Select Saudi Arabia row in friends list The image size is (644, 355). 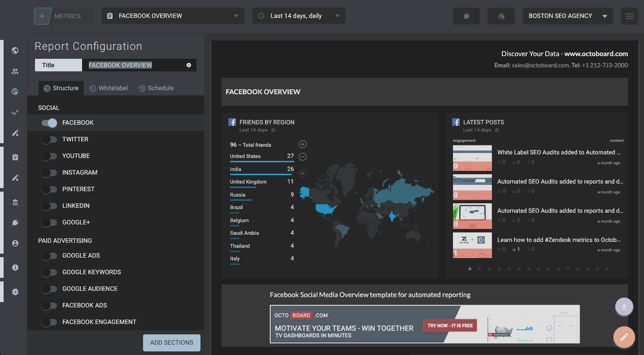(262, 233)
